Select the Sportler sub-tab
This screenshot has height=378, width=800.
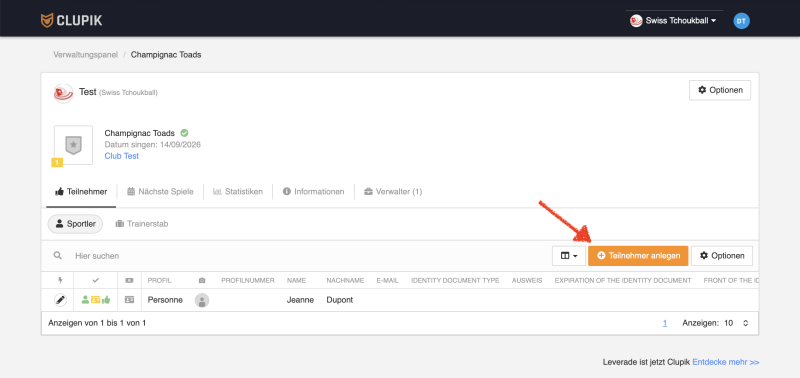pos(76,224)
